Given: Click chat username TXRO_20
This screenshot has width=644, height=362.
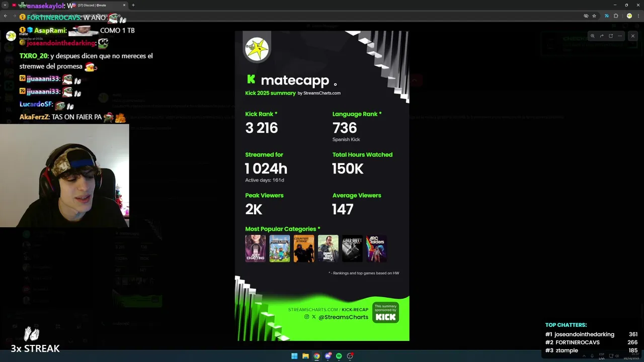Looking at the screenshot, I should point(33,56).
